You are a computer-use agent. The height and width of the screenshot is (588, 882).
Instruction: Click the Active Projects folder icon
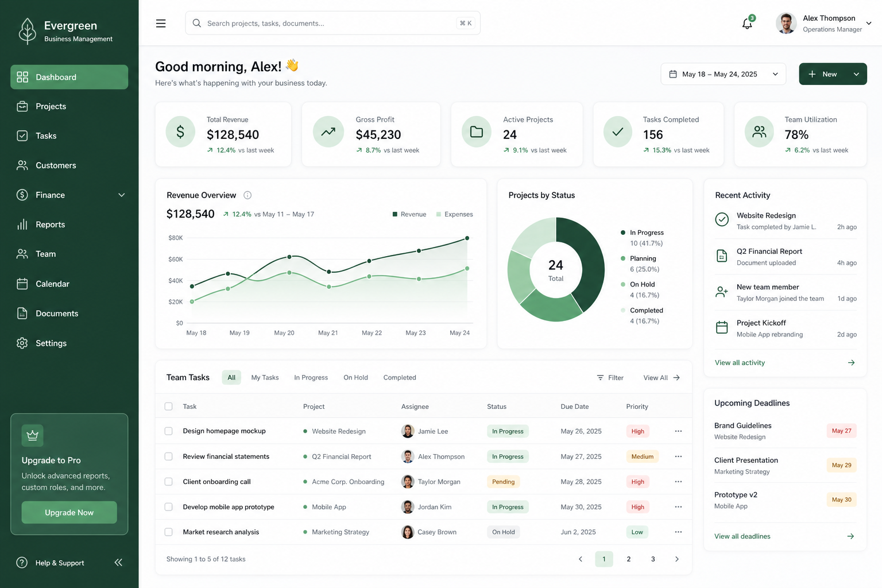coord(477,132)
